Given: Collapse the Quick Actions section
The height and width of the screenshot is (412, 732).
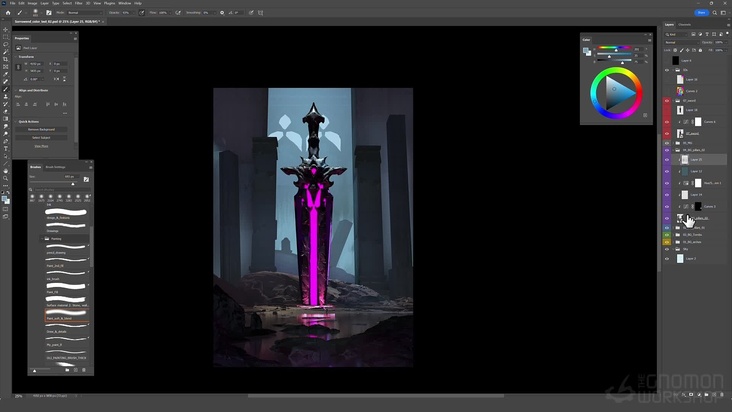Looking at the screenshot, I should (x=16, y=121).
